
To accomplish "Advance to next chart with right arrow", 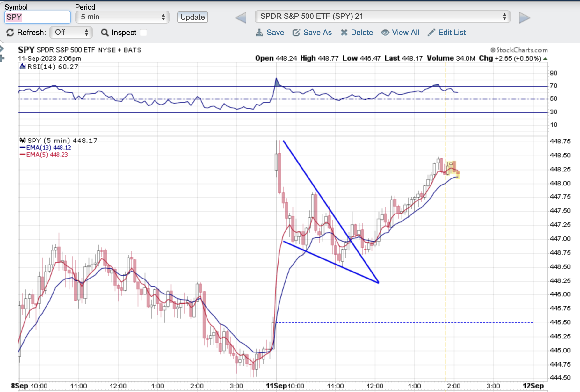I will [524, 18].
